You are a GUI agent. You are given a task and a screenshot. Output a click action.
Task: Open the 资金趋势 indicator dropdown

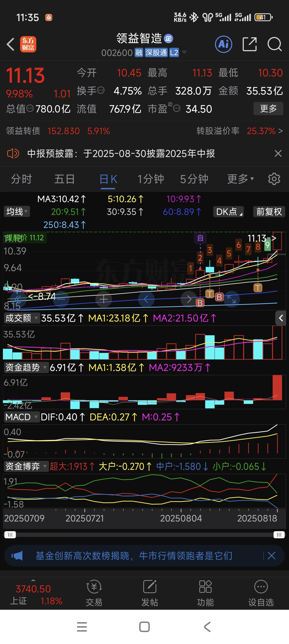point(26,368)
